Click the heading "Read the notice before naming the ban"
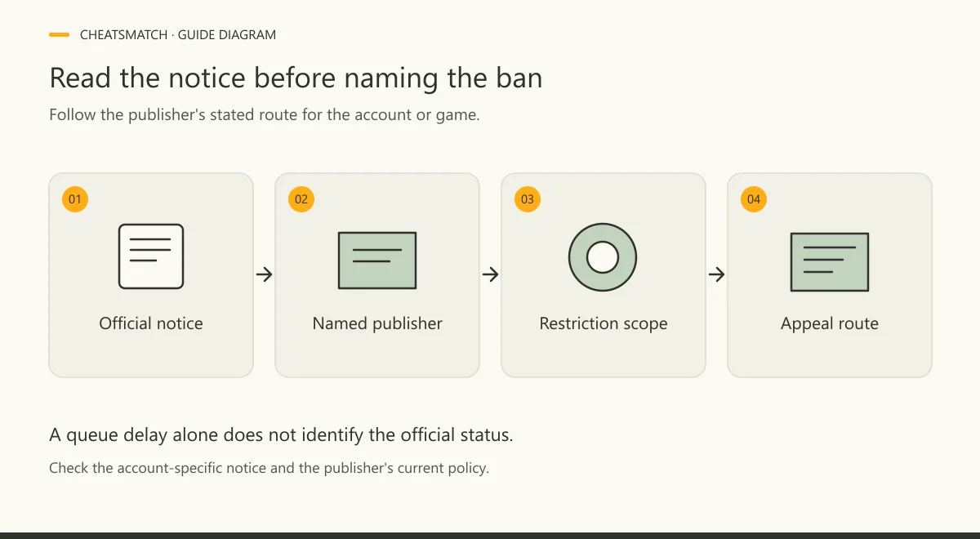The image size is (980, 539). coord(296,78)
